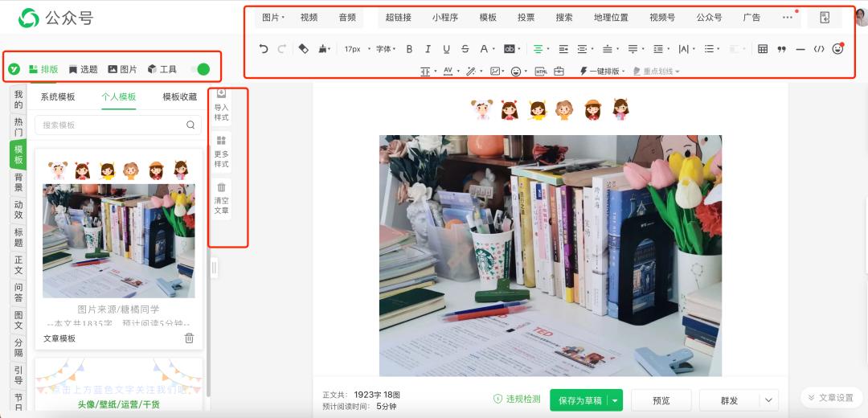Click the 保存为草稿 button
This screenshot has width=868, height=418.
coord(579,400)
